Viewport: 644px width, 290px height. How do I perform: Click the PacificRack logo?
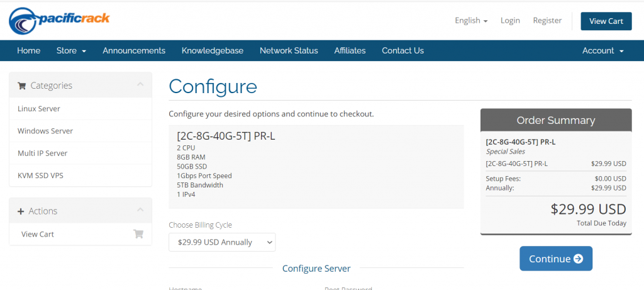click(x=59, y=21)
